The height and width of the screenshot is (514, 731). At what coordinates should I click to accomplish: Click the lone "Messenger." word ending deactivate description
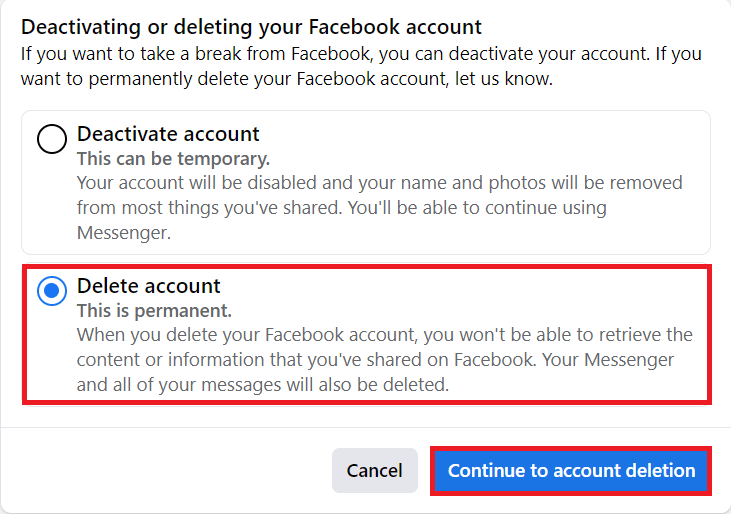[x=120, y=232]
